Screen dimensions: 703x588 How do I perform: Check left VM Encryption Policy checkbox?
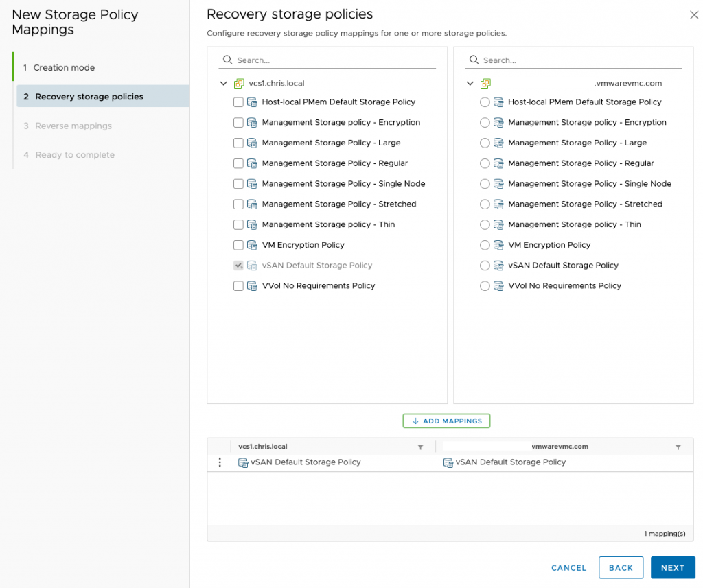click(x=238, y=245)
